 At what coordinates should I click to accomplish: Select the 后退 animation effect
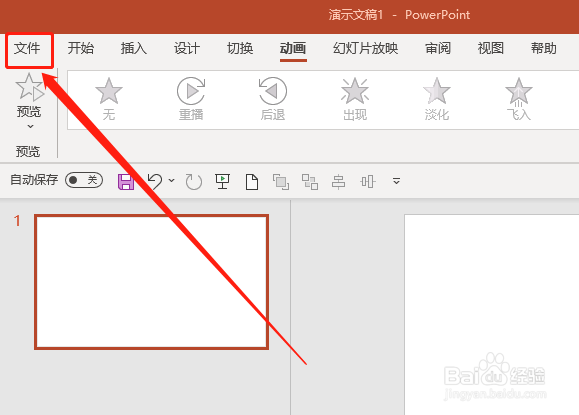point(273,99)
